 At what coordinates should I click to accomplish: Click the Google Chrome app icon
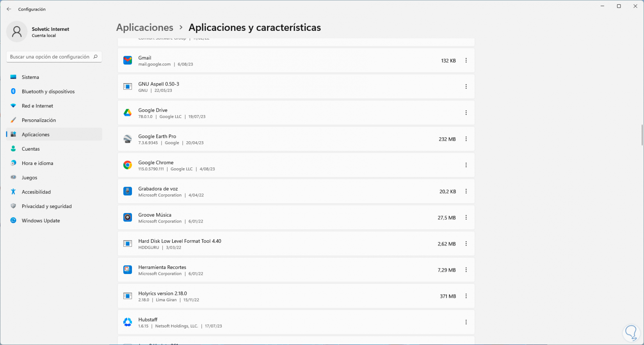(x=128, y=165)
